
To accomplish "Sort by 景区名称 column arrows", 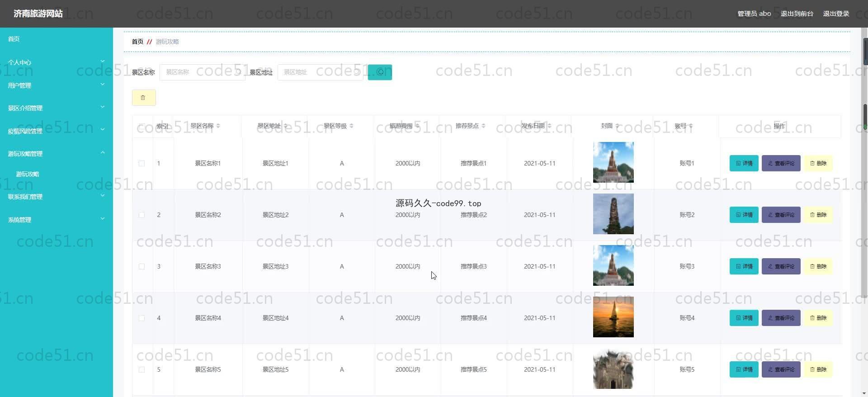I will click(x=218, y=126).
